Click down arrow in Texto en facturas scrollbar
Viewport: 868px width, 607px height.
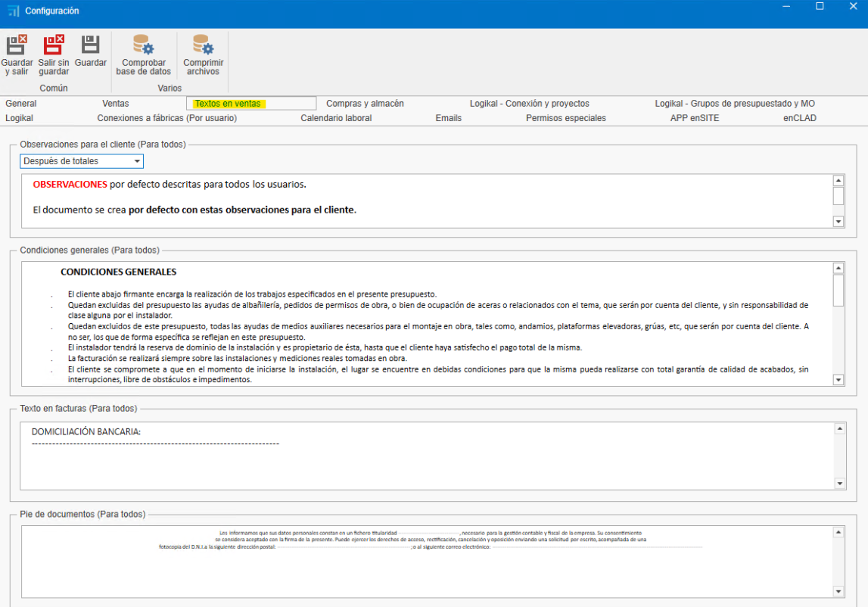click(x=839, y=484)
